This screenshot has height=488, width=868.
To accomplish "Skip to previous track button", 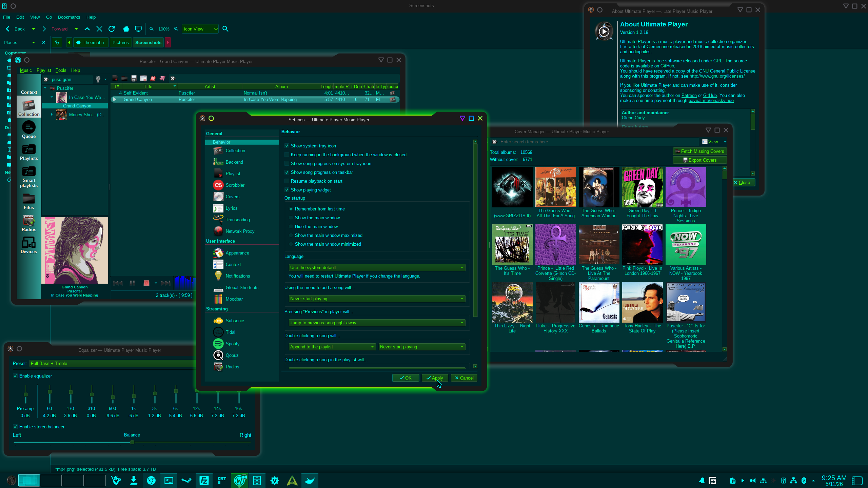I will point(118,283).
